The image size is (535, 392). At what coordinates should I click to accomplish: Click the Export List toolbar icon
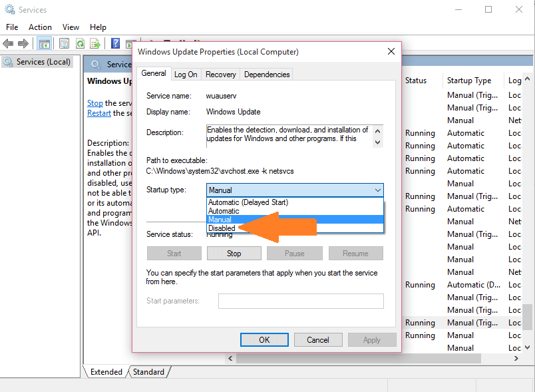95,44
